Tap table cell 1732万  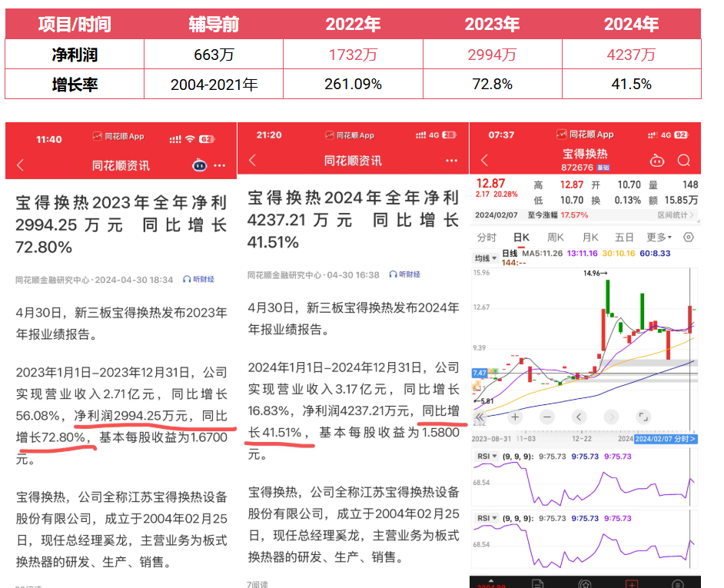point(353,55)
